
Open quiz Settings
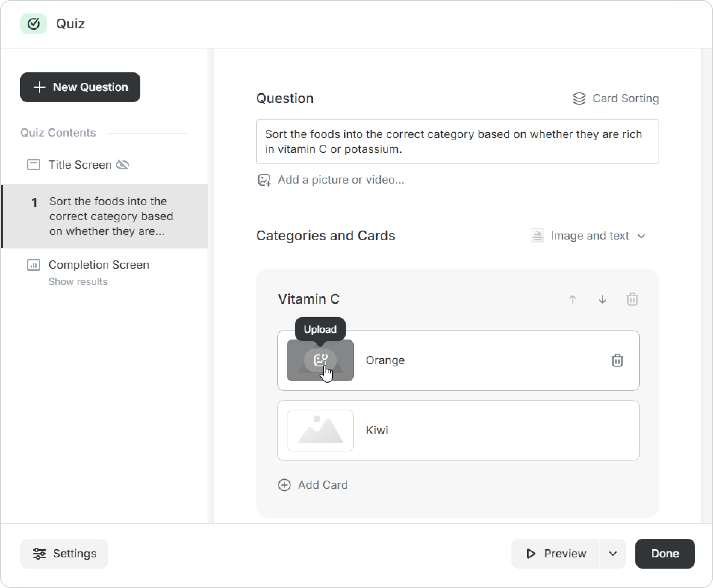(x=64, y=554)
